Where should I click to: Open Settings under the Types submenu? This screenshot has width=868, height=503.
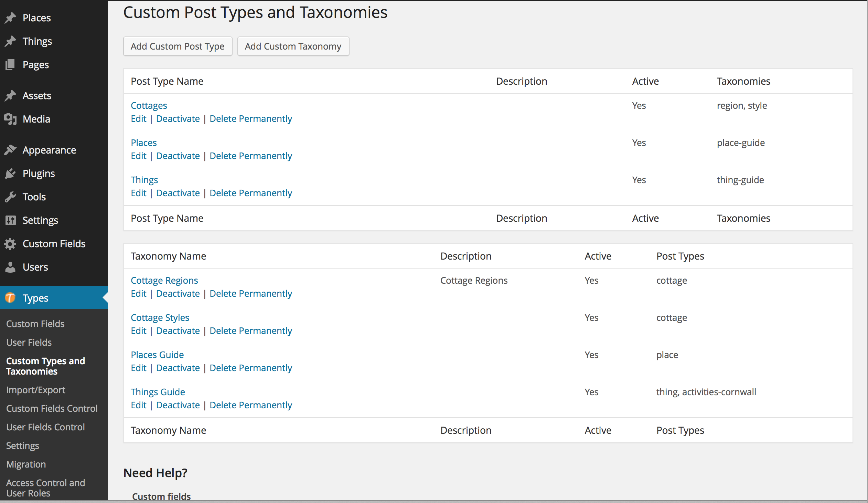(x=23, y=446)
